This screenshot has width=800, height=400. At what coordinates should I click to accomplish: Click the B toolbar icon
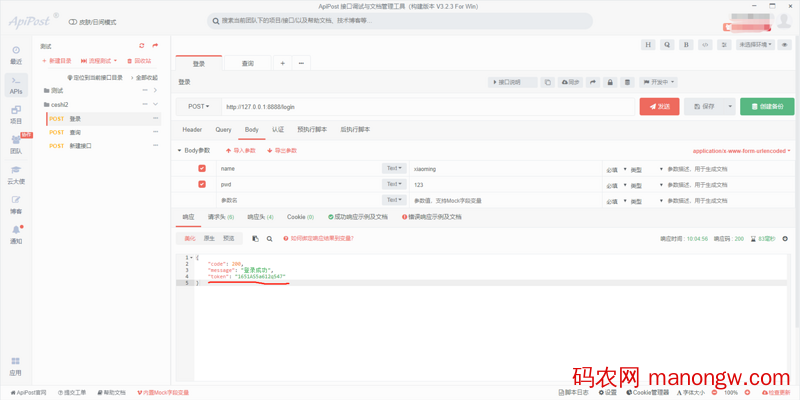pos(686,44)
